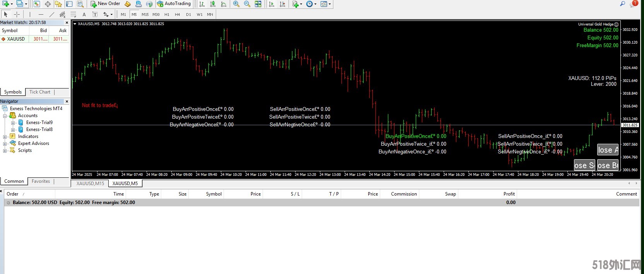
Task: Select MN timeframe
Action: tap(210, 14)
